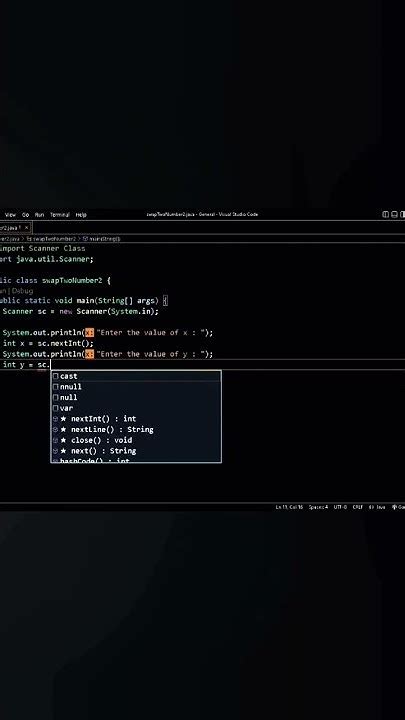
Task: Select the var snippet suggestion
Action: [136, 408]
